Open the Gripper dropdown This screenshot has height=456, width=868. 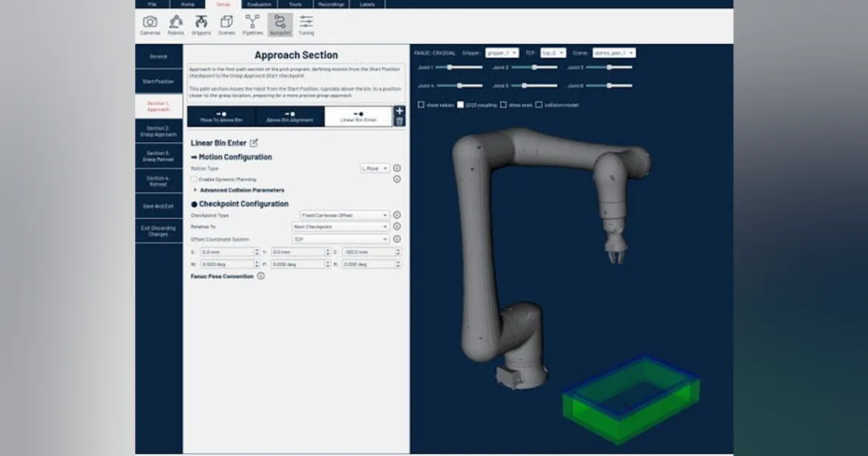pyautogui.click(x=501, y=53)
